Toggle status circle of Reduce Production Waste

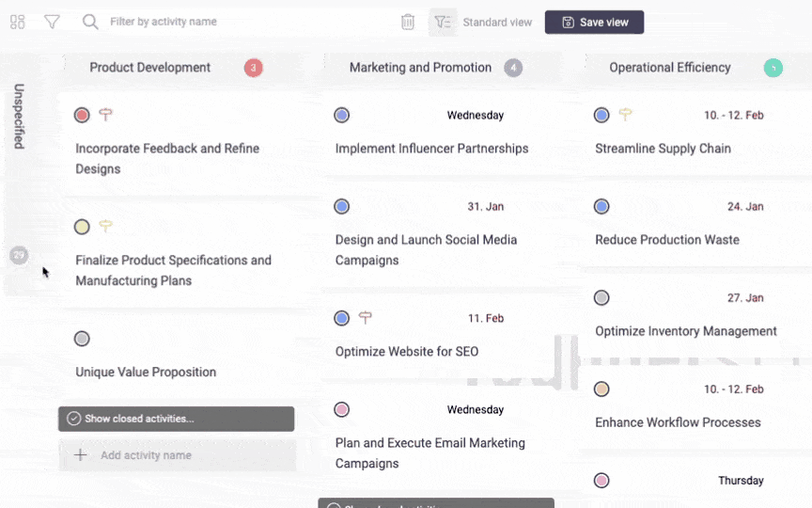pyautogui.click(x=601, y=206)
